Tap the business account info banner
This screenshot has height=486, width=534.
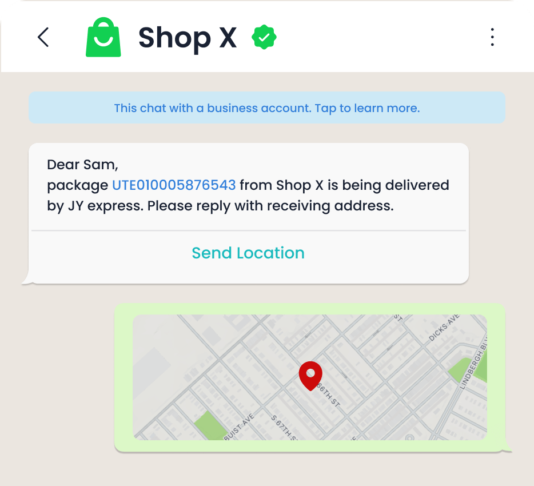tap(267, 108)
